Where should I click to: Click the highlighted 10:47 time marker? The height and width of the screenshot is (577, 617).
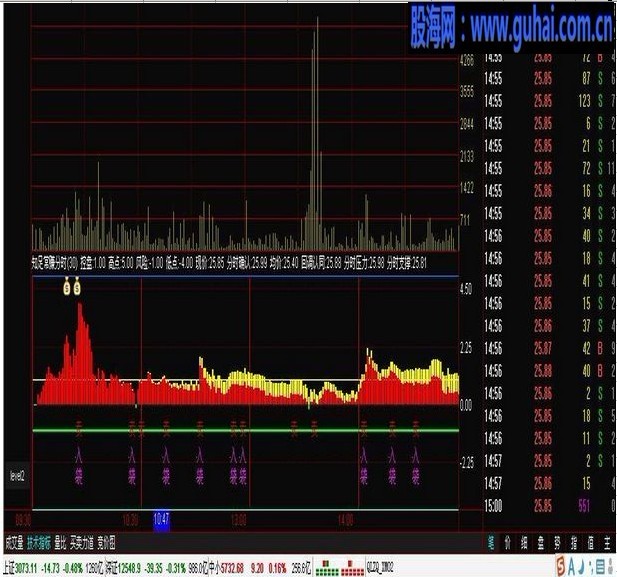coord(161,520)
